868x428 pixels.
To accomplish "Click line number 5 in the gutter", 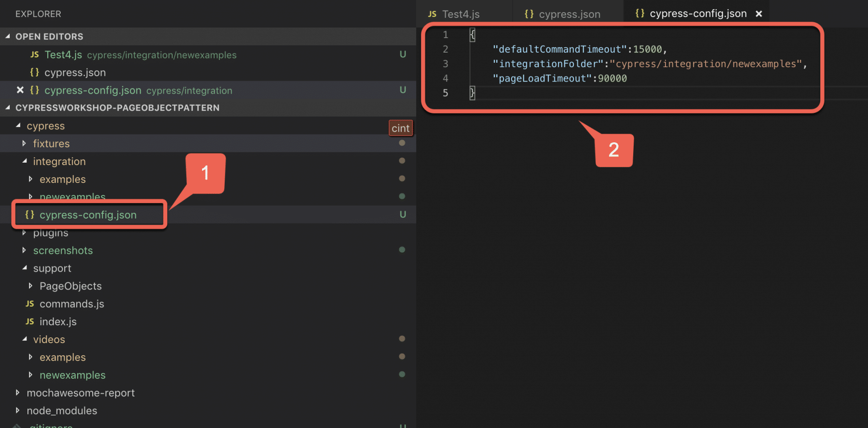I will coord(446,93).
